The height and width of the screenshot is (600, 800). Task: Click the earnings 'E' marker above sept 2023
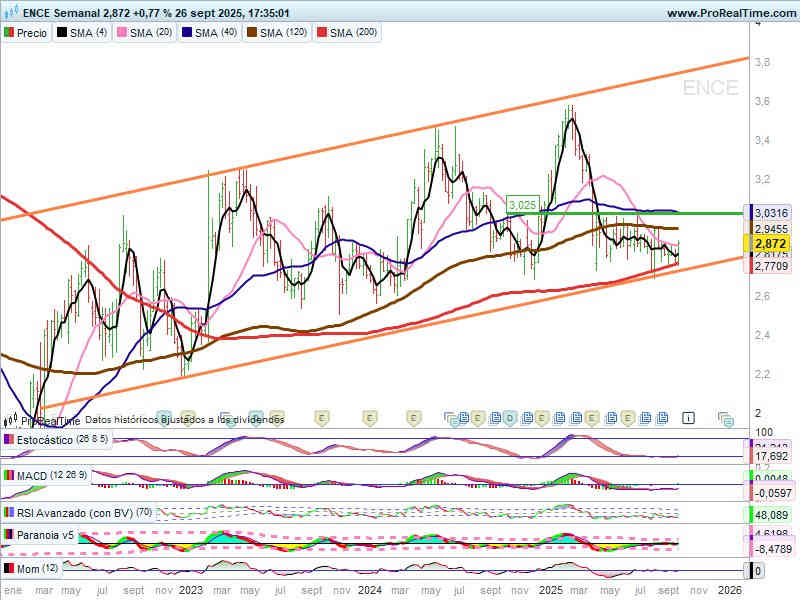pyautogui.click(x=321, y=419)
